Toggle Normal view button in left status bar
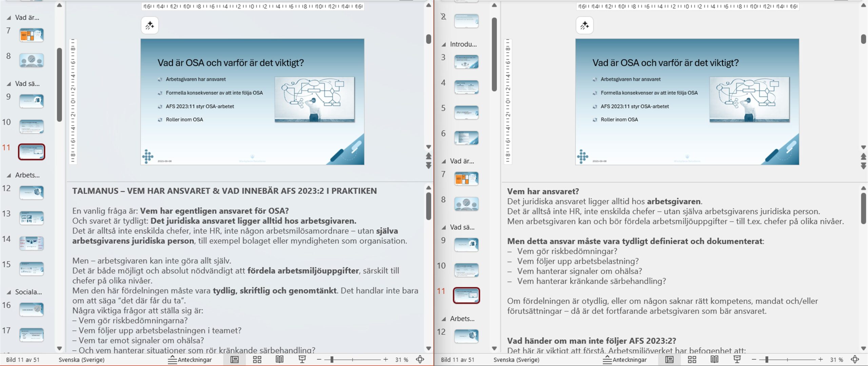 [x=235, y=360]
